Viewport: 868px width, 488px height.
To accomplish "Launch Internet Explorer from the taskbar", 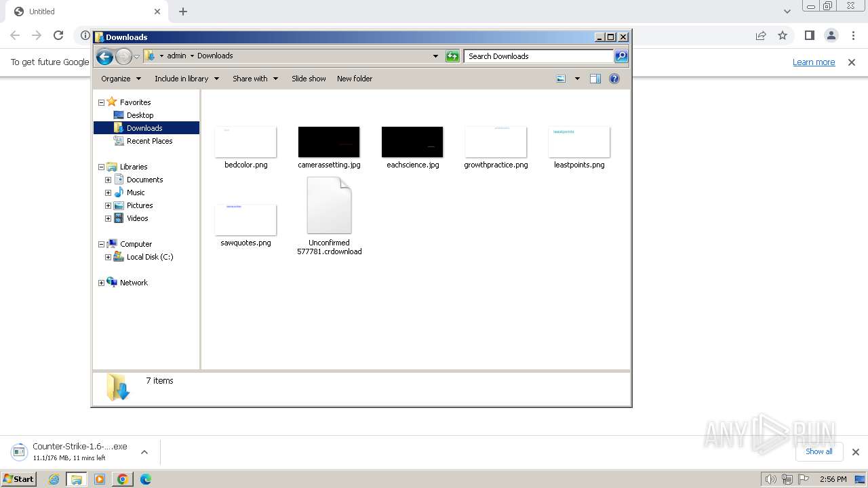I will (54, 479).
